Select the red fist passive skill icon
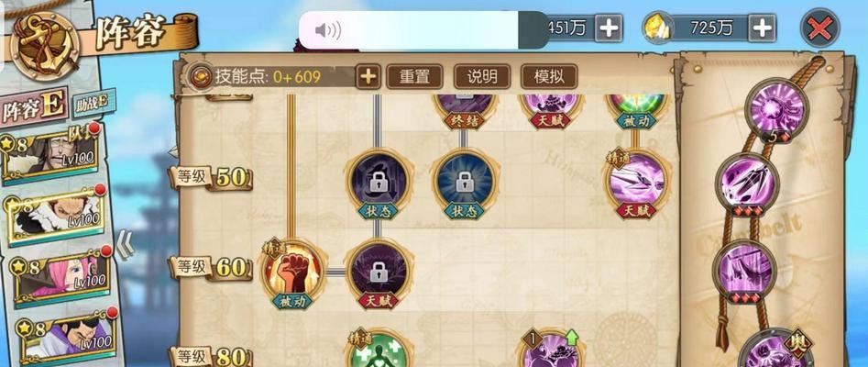The height and width of the screenshot is (367, 868). pyautogui.click(x=291, y=271)
